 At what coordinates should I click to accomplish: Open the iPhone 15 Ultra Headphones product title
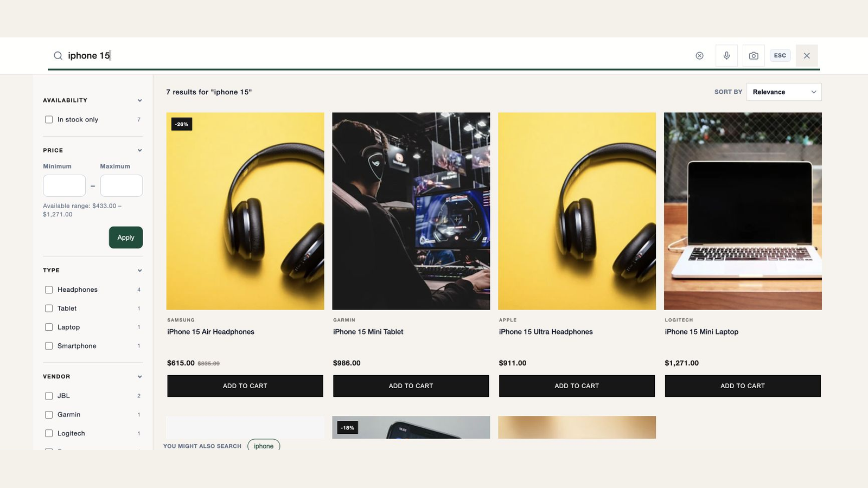point(546,332)
